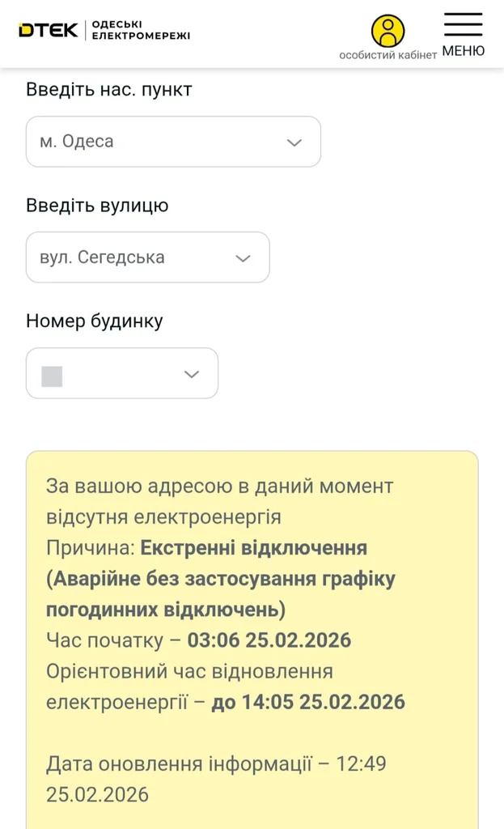Screen dimensions: 504x829
Task: Open the yellow user profile icon
Action: coord(388,31)
